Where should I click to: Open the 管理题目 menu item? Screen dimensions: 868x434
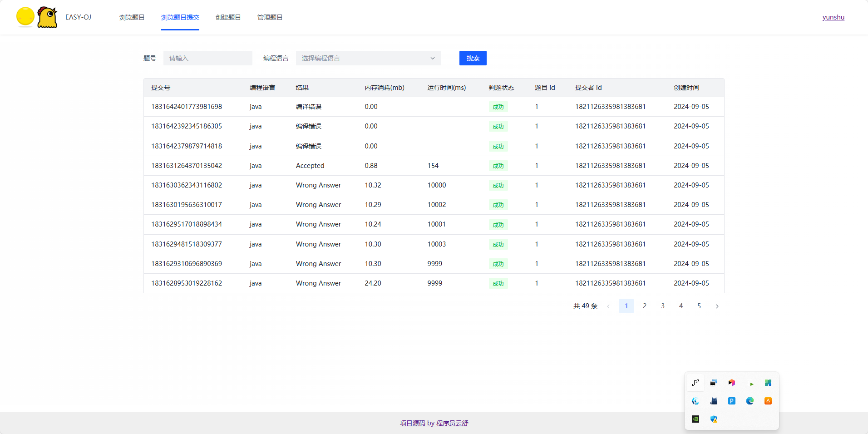[x=269, y=17]
